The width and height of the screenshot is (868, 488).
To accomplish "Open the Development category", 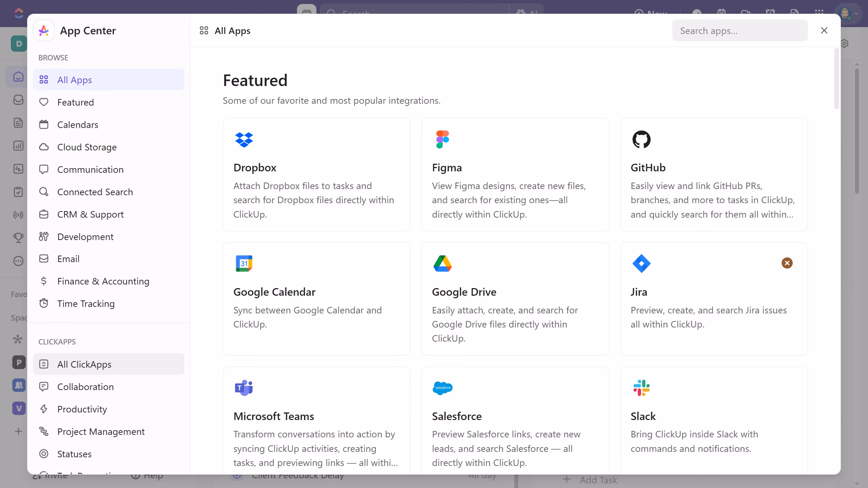I will pos(109,237).
